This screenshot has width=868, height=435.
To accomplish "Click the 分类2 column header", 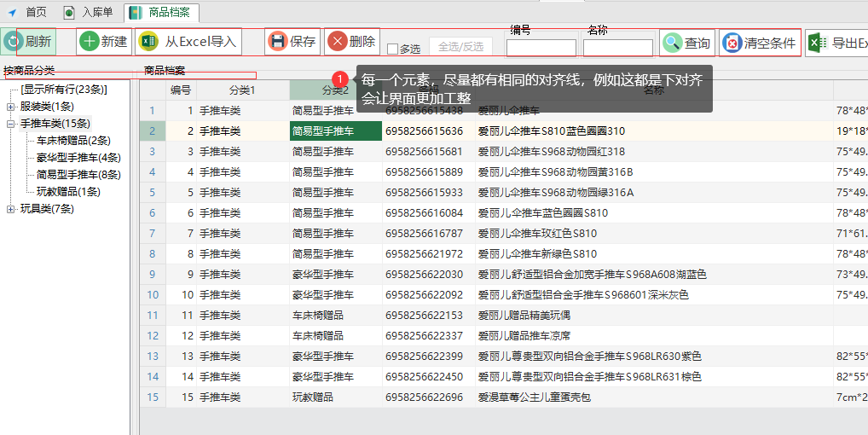I will tap(335, 90).
